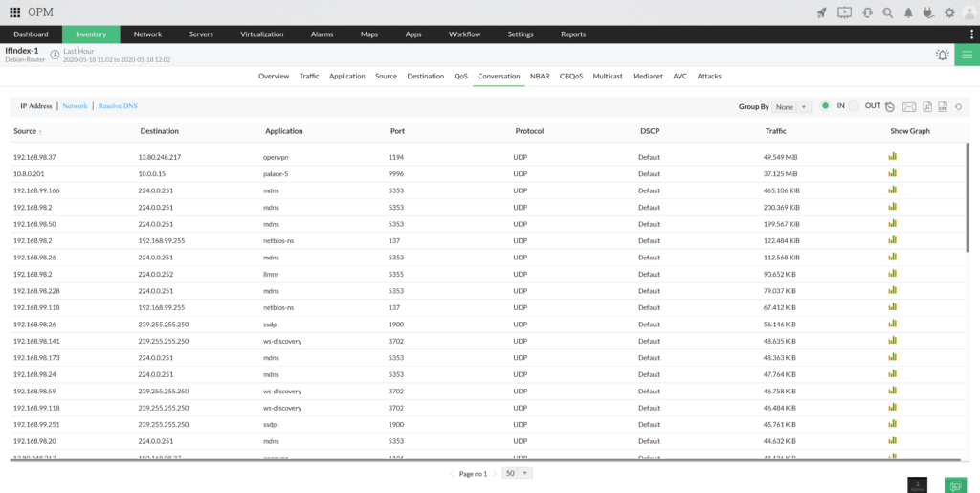Image resolution: width=980 pixels, height=493 pixels.
Task: Click the rocket quick-start icon
Action: [821, 12]
